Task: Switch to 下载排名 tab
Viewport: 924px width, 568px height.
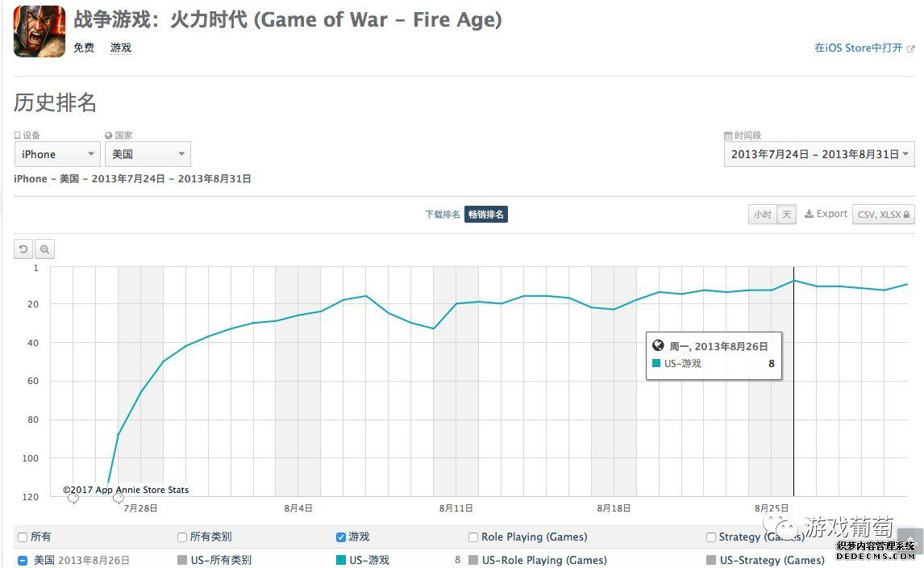Action: click(443, 214)
